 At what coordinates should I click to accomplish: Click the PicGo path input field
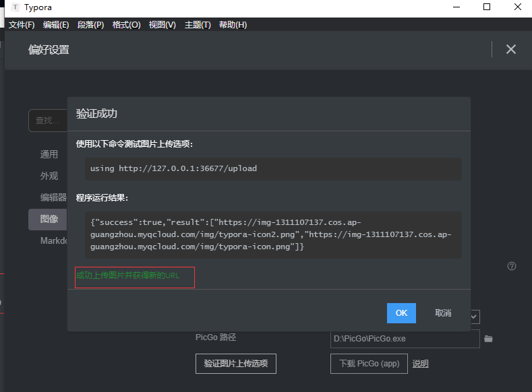tap(405, 338)
